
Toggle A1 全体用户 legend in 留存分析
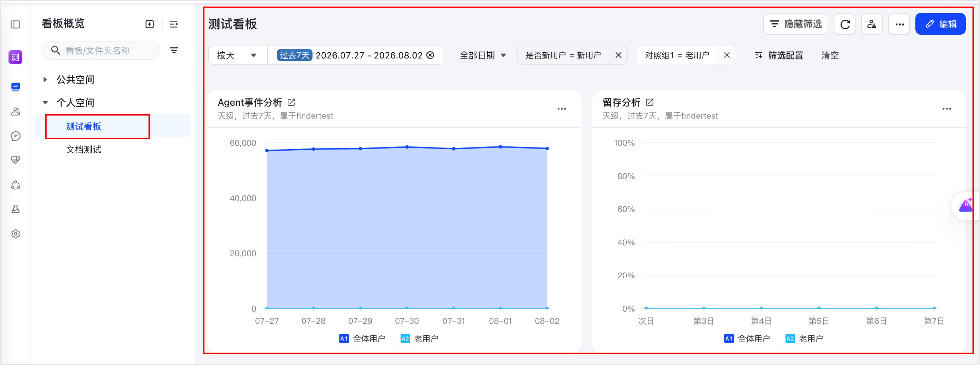point(747,338)
